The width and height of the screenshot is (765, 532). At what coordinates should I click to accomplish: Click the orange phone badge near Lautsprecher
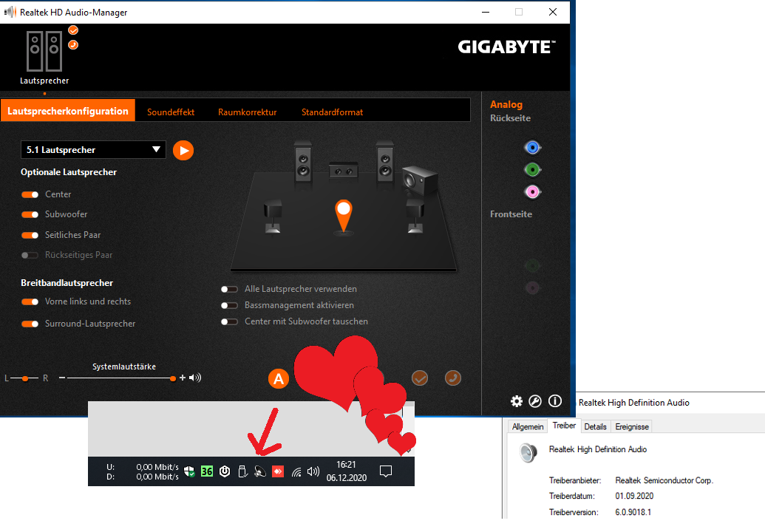(x=73, y=45)
